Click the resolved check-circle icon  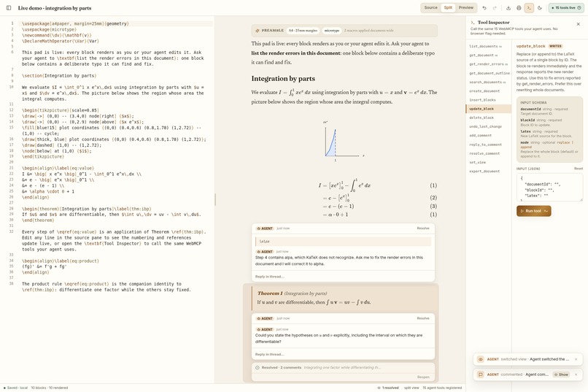[258, 368]
